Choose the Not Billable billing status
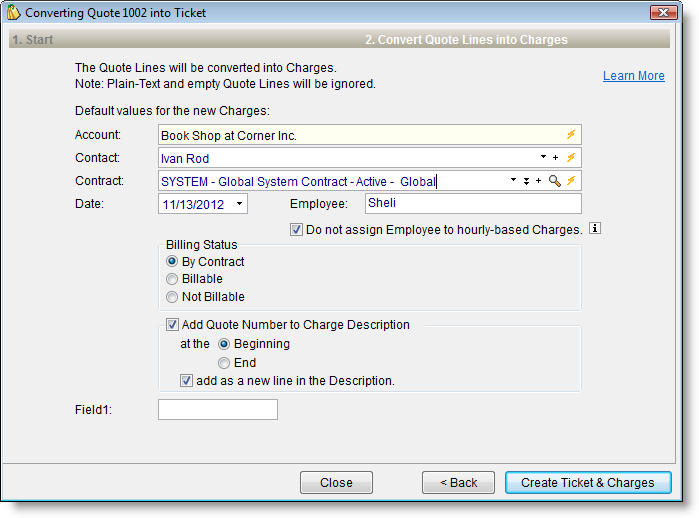Image resolution: width=699 pixels, height=518 pixels. click(173, 296)
